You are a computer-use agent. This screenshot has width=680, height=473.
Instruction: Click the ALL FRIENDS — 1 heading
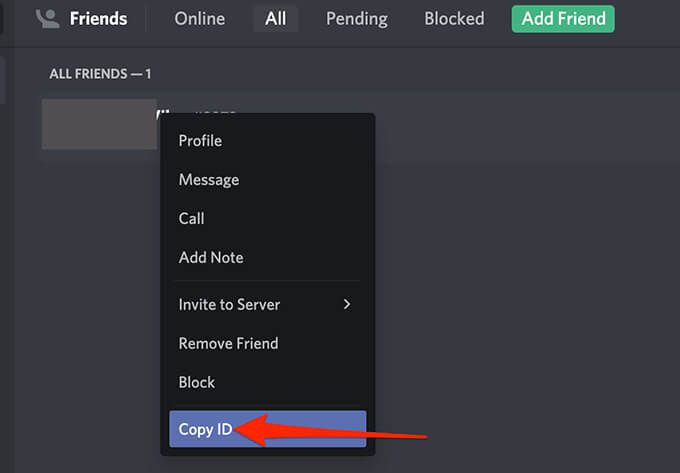click(x=100, y=74)
